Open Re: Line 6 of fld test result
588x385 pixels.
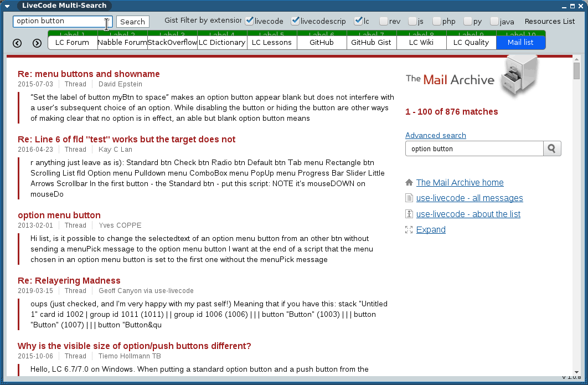126,139
